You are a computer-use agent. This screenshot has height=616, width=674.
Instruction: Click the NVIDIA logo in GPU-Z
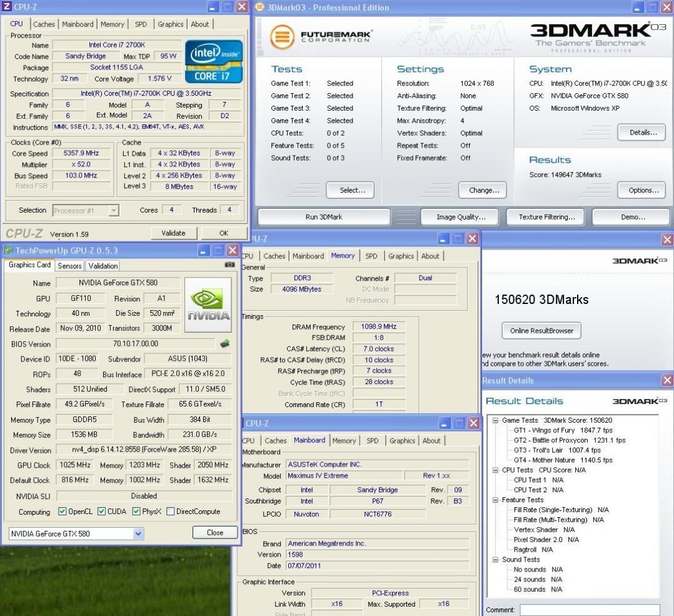(208, 305)
